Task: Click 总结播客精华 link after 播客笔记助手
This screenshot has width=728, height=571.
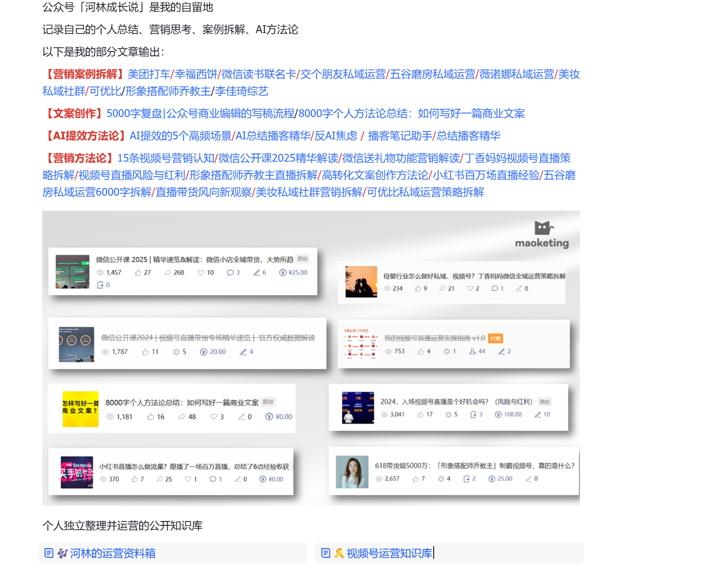Action: click(468, 136)
